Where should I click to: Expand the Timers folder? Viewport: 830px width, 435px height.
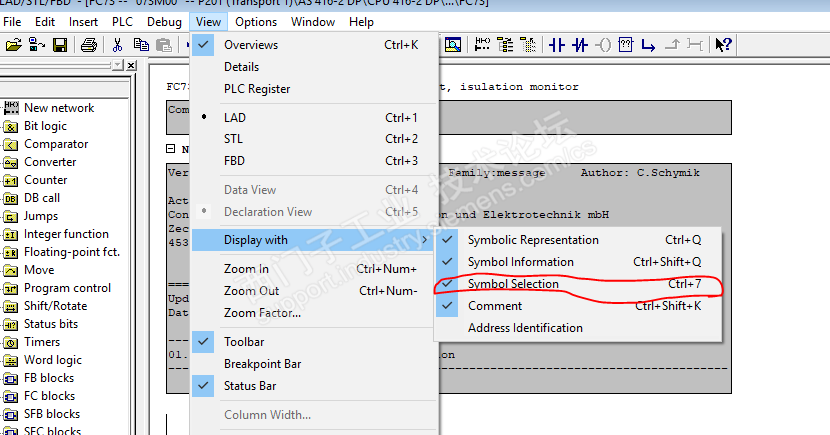click(42, 342)
